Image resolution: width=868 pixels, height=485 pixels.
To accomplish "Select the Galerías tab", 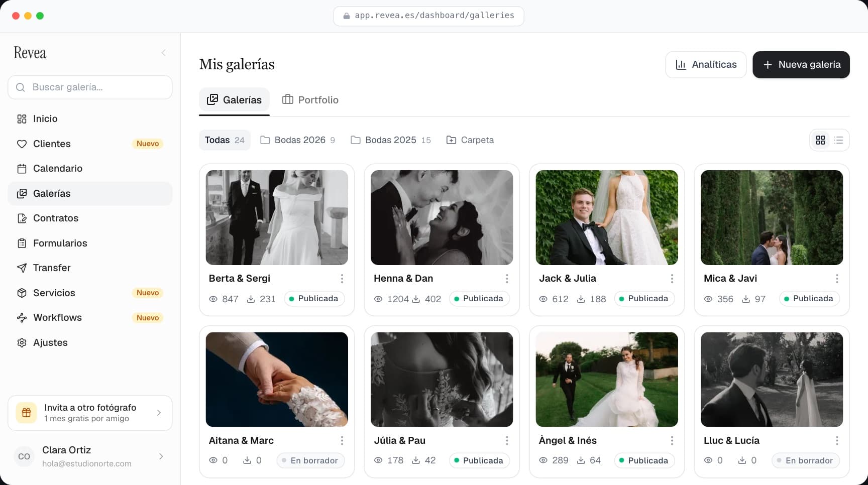I will [234, 100].
